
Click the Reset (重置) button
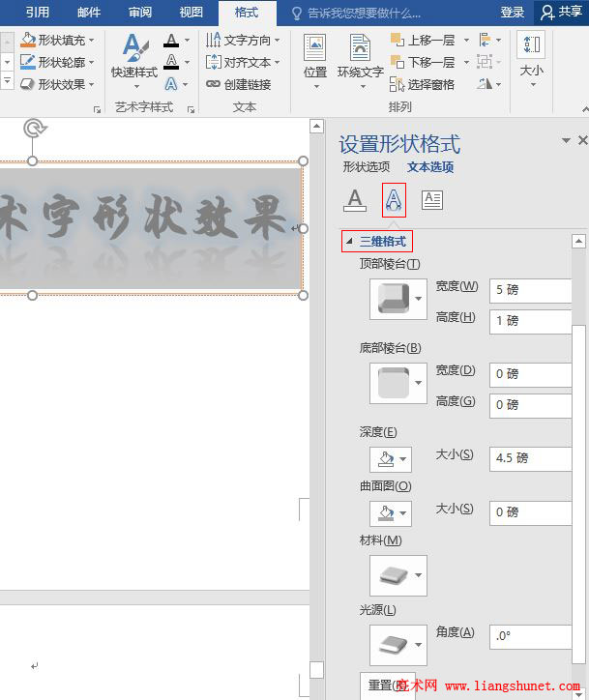388,685
